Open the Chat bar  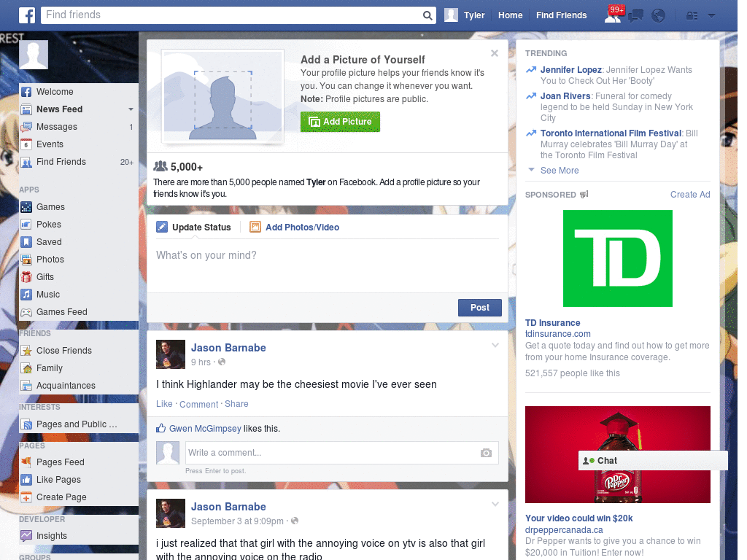pos(653,461)
